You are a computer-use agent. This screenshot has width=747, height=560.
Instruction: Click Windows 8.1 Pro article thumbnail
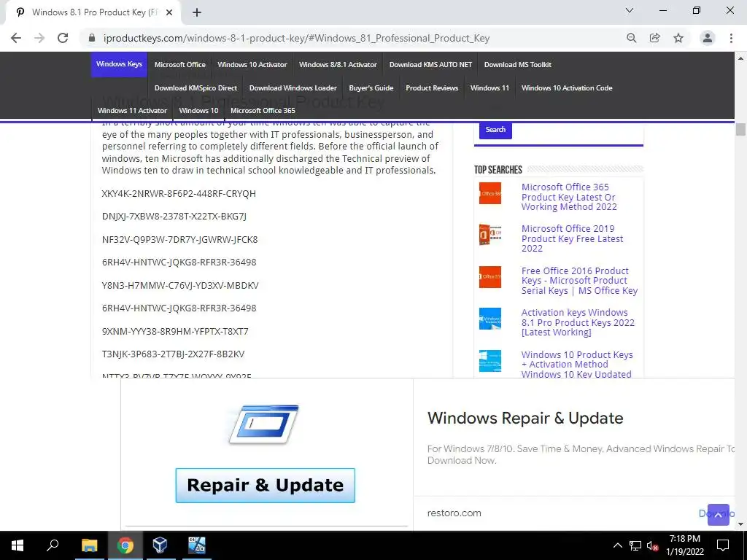(490, 319)
